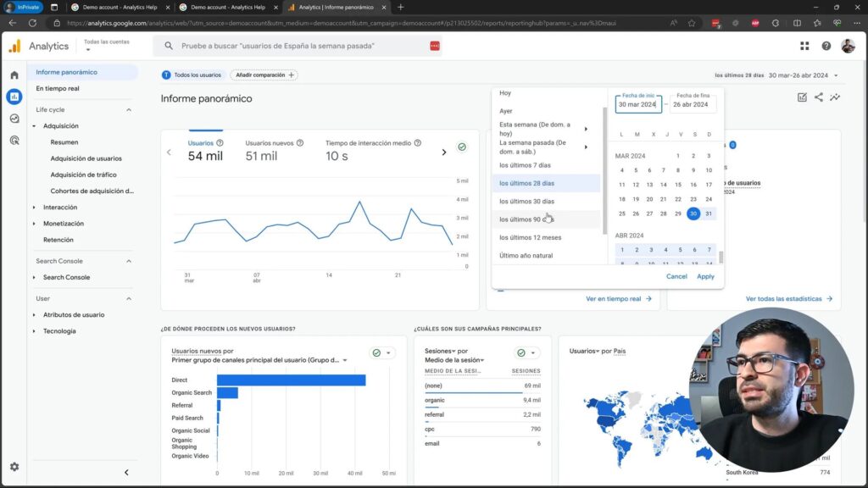Share this report icon
This screenshot has width=868, height=488.
pyautogui.click(x=818, y=97)
